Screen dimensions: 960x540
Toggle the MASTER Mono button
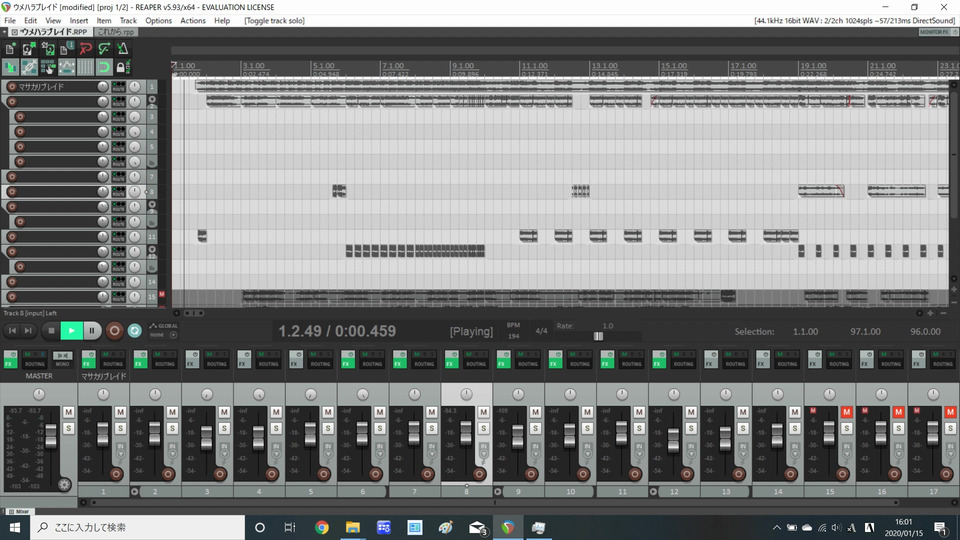62,359
